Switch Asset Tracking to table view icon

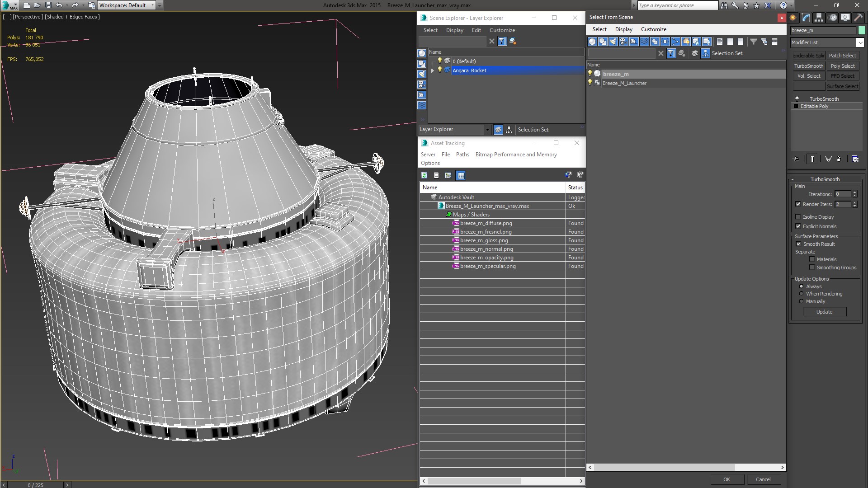pyautogui.click(x=461, y=175)
